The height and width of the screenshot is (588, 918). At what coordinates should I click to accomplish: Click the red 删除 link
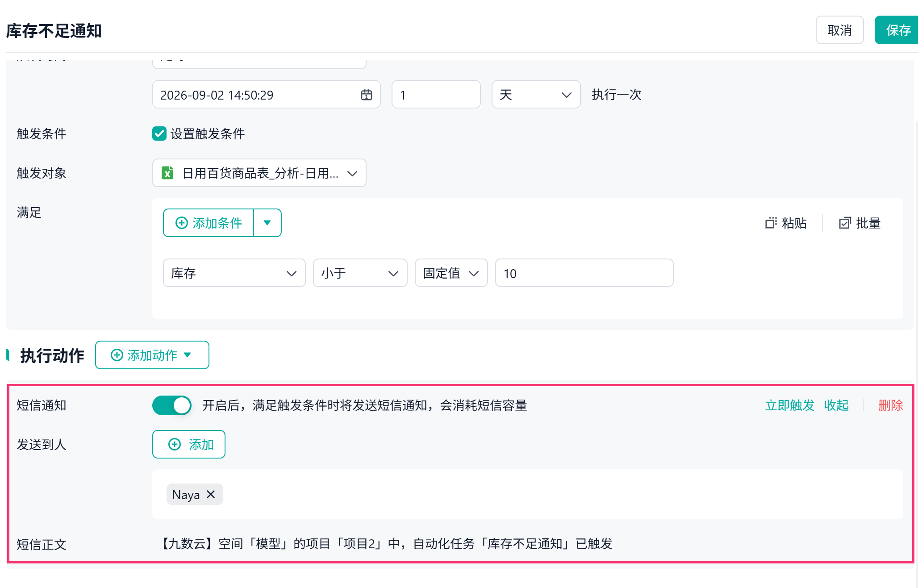pos(890,405)
